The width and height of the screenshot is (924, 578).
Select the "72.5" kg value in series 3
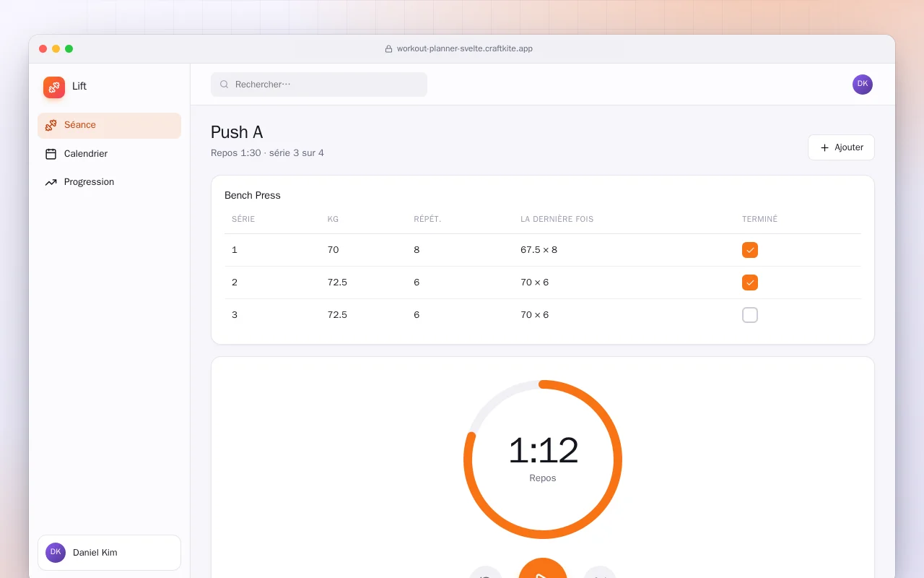point(337,315)
